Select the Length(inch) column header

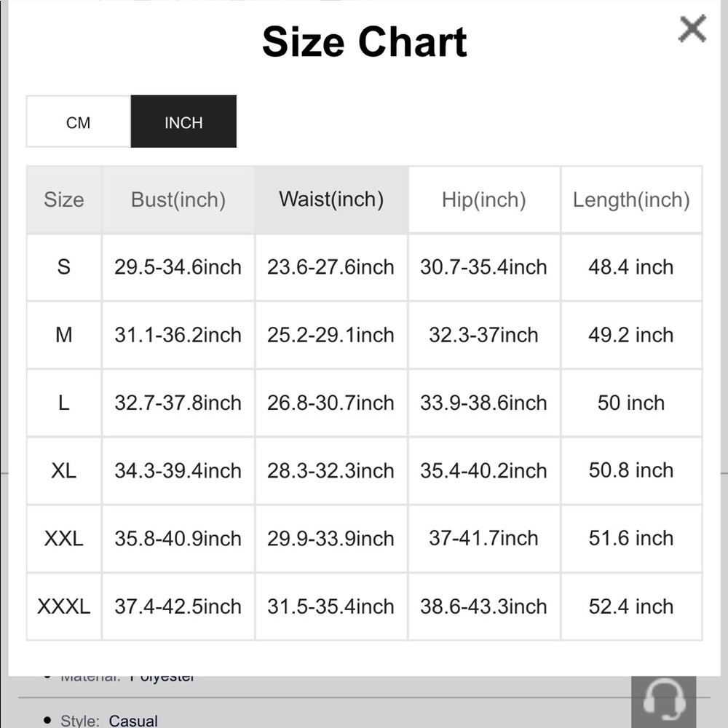(631, 199)
